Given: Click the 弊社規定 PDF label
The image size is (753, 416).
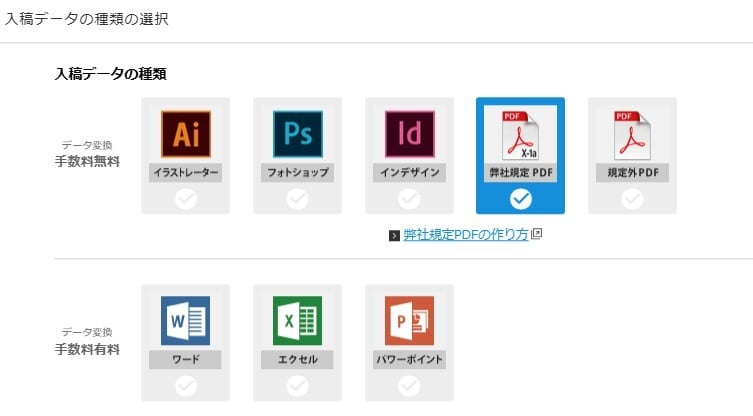Looking at the screenshot, I should coord(521,172).
